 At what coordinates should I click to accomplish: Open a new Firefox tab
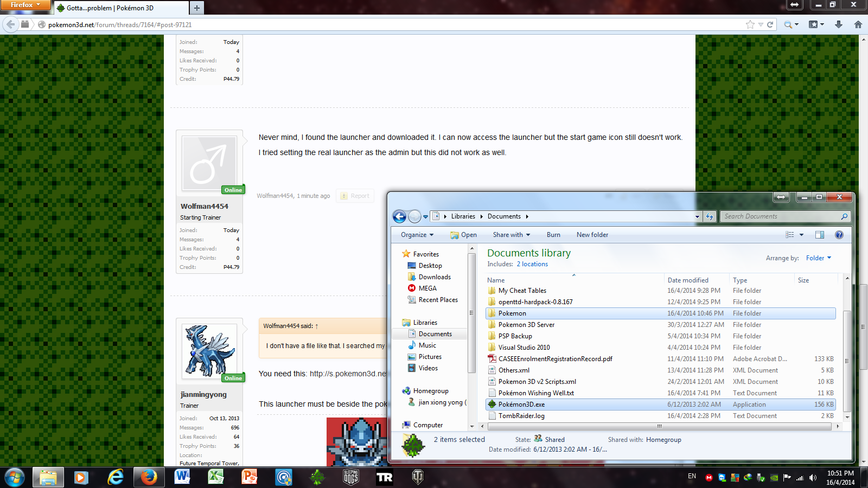[197, 8]
